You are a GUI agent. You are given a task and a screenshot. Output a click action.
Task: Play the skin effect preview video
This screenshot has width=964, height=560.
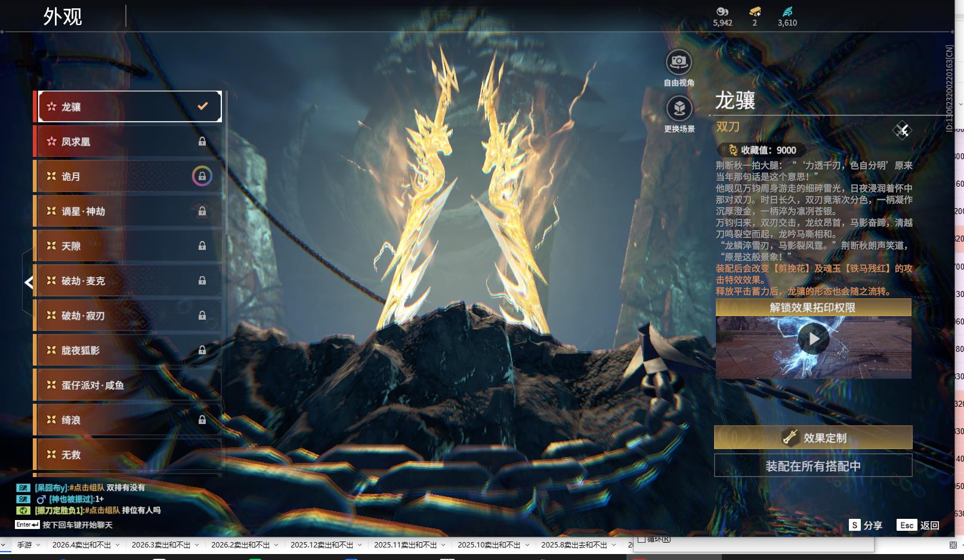click(x=813, y=339)
